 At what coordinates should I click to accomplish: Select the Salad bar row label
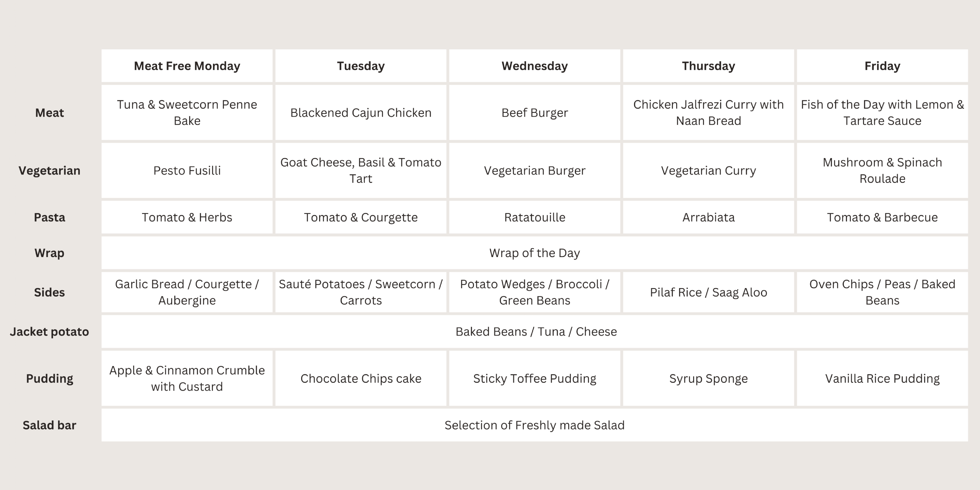click(49, 425)
